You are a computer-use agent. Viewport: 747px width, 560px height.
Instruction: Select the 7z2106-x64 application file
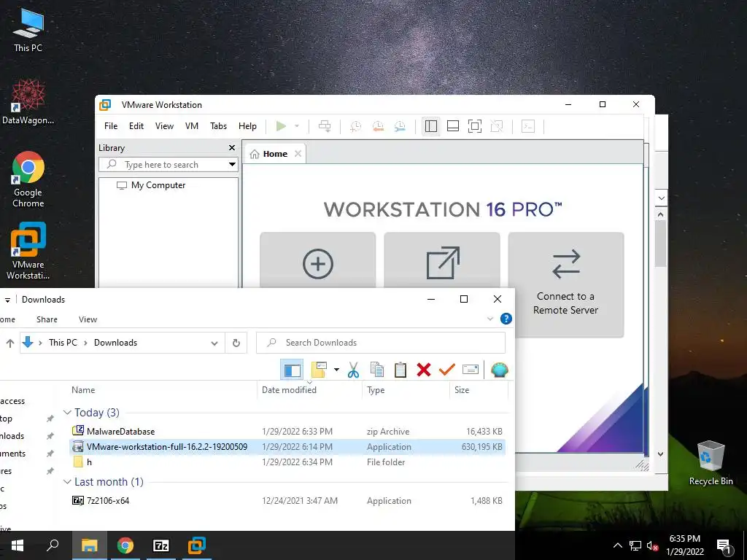point(287,500)
